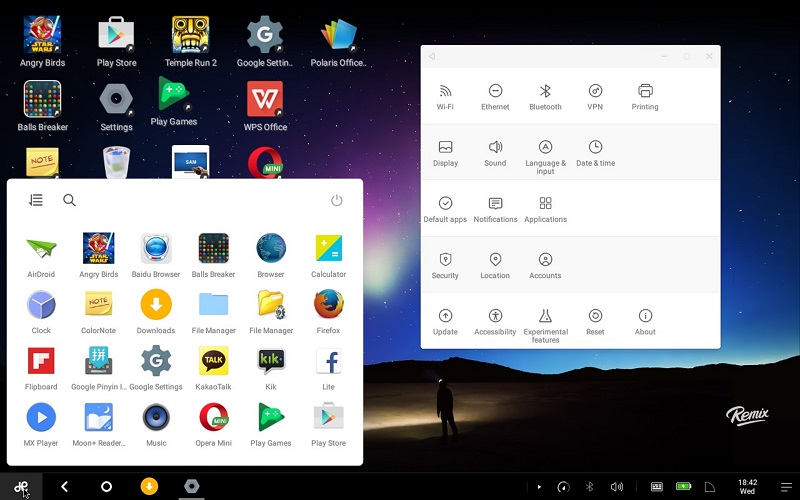Viewport: 800px width, 500px height.
Task: Open VPN settings
Action: 595,96
